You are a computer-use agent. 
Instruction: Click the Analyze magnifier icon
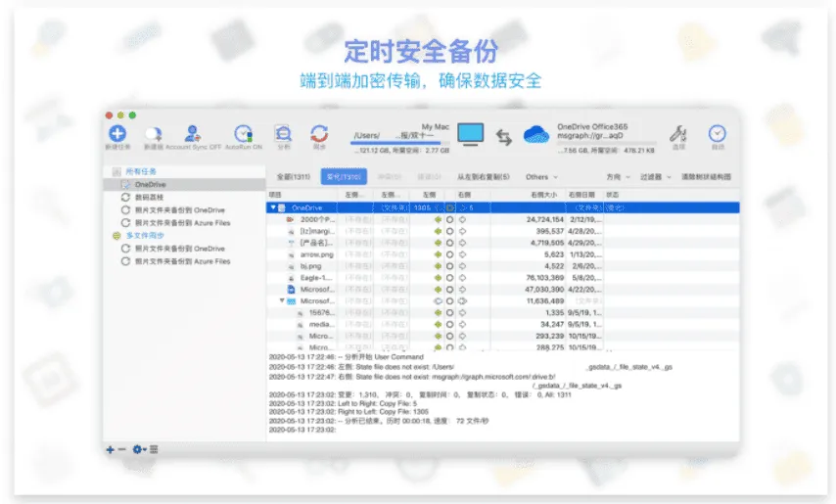284,133
